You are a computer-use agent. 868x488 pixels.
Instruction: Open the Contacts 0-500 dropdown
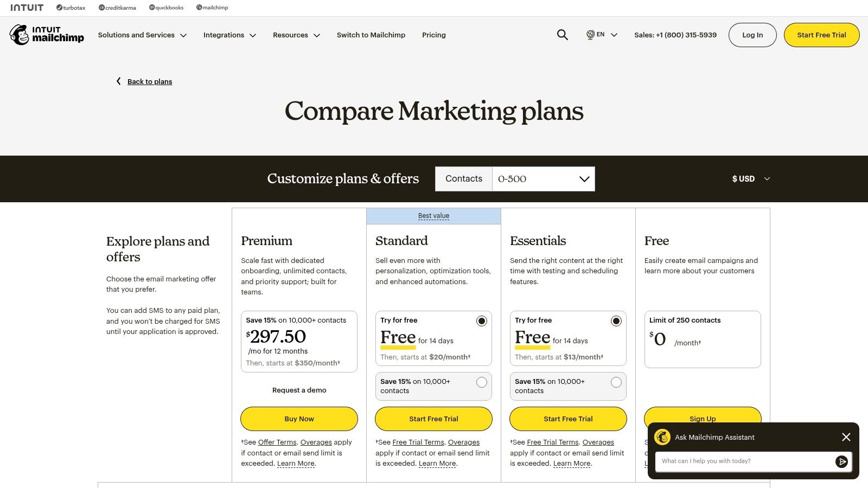[542, 178]
